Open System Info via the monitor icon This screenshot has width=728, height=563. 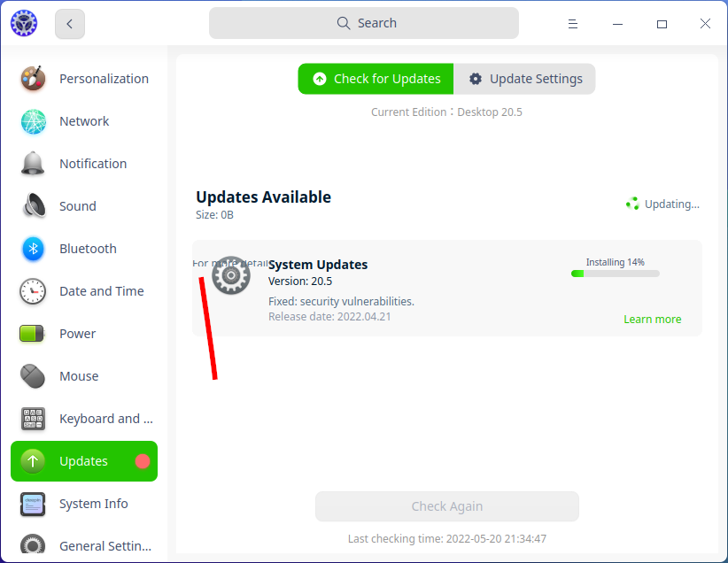32,504
